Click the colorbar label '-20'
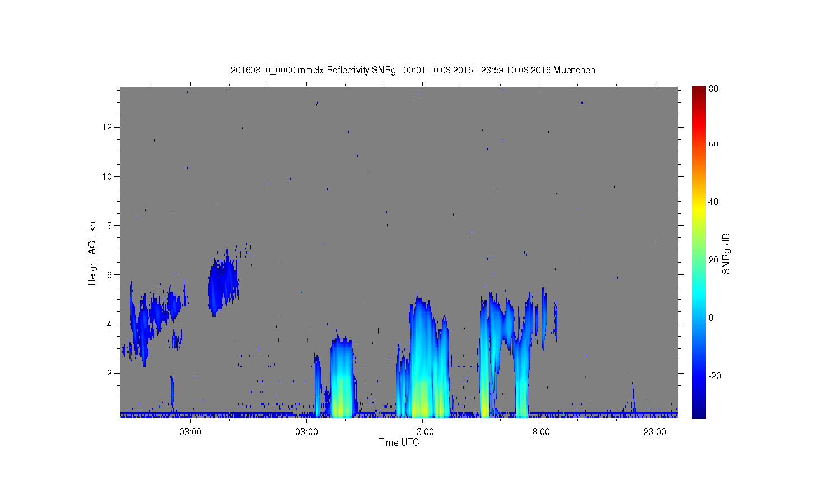 (715, 376)
